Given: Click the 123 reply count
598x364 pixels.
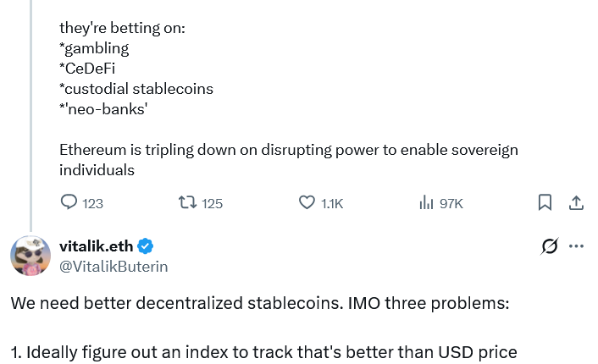Looking at the screenshot, I should 92,203.
